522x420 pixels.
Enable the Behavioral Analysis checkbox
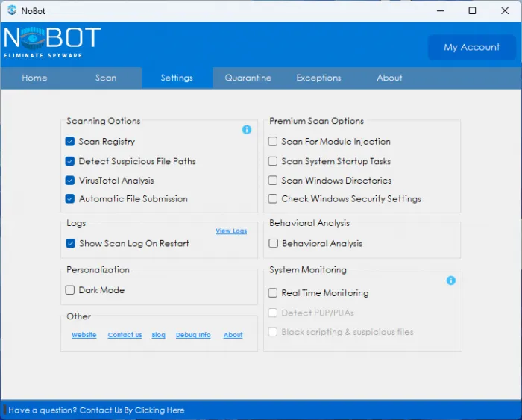coord(274,243)
